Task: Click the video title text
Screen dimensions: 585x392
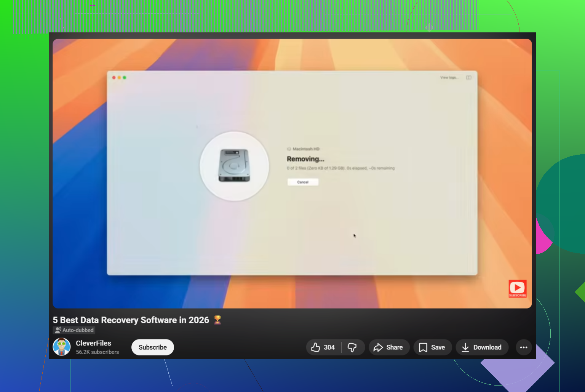Action: [x=131, y=320]
